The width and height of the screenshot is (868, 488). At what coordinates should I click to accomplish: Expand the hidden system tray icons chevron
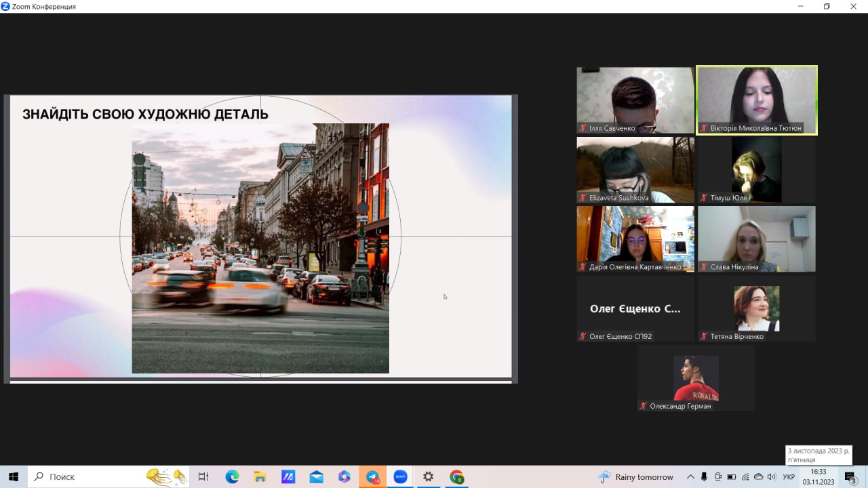[x=690, y=476]
